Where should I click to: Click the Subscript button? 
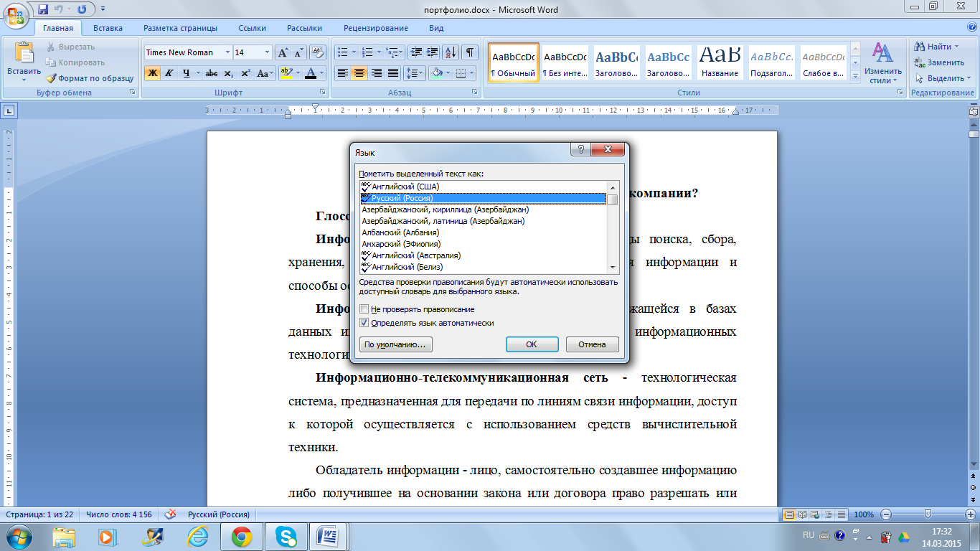228,73
